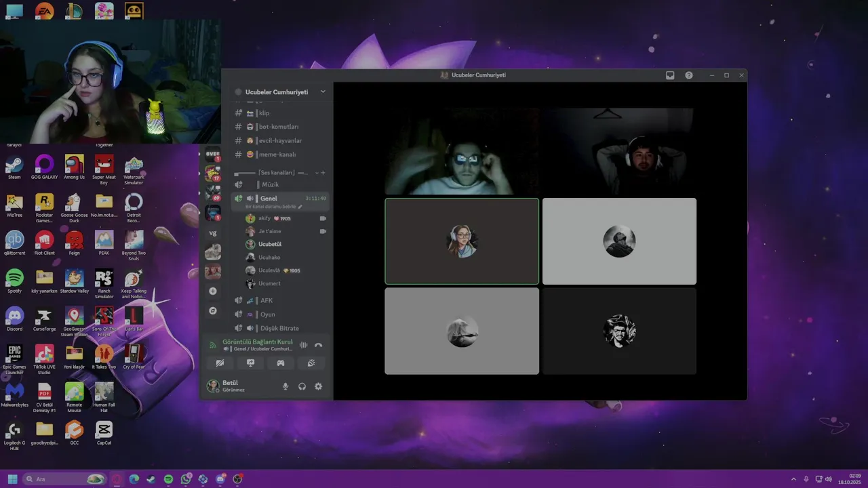This screenshot has height=488, width=868.
Task: Set channel status under Genel
Action: [273, 207]
